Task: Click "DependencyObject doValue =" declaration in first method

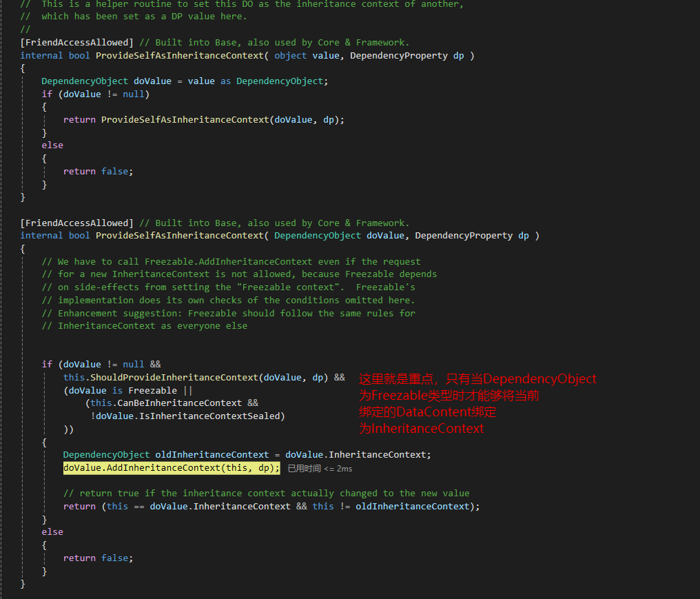Action: point(112,81)
